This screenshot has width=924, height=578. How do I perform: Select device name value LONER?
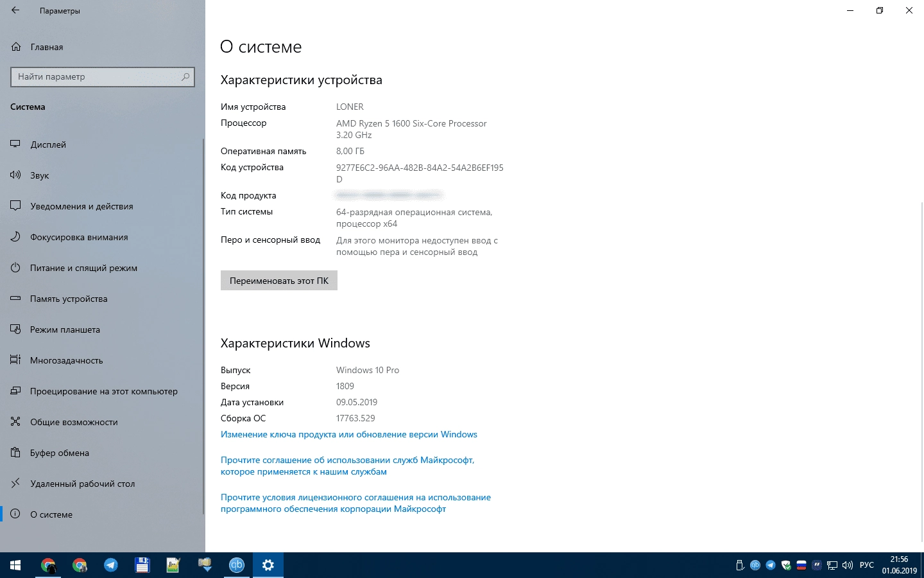[350, 107]
